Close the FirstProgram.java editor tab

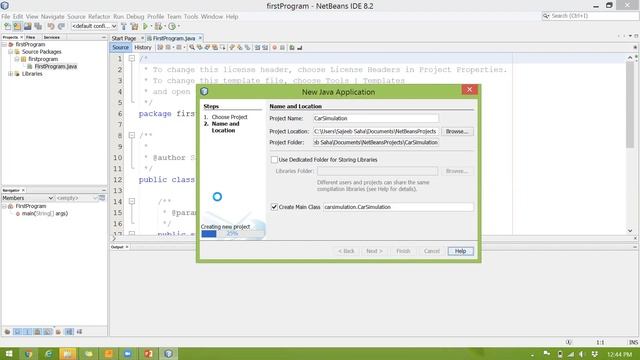(200, 38)
